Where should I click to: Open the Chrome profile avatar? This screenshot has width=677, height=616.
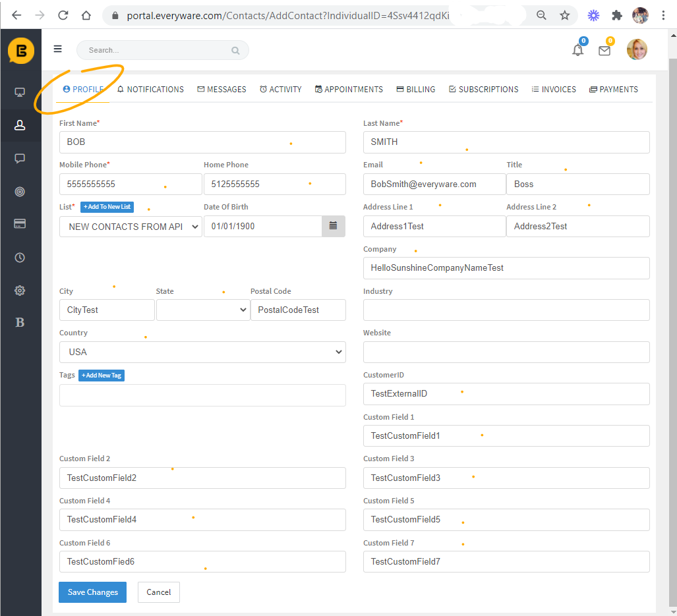[640, 16]
